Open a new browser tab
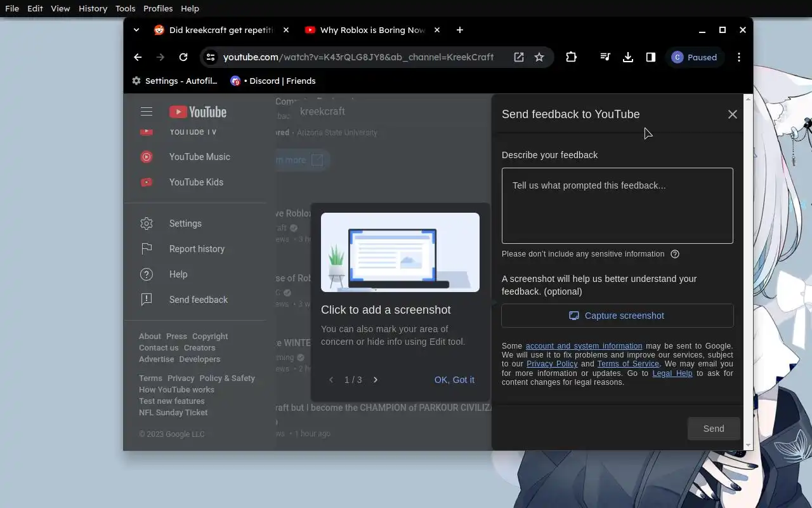812x508 pixels. pyautogui.click(x=460, y=30)
